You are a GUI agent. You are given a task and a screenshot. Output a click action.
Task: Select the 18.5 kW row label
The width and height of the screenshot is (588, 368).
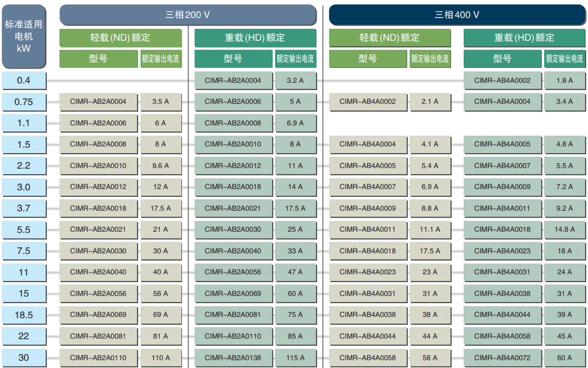(x=23, y=315)
